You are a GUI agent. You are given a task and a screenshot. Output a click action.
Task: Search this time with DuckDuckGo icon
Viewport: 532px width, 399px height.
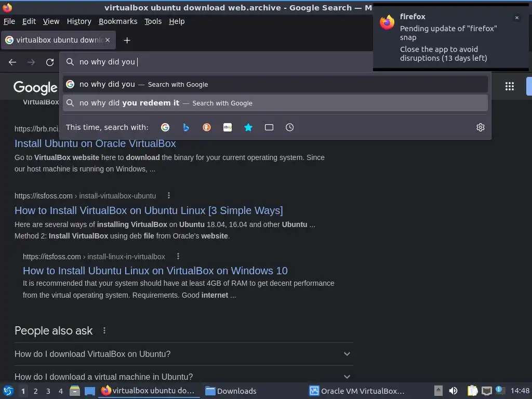[x=207, y=127]
